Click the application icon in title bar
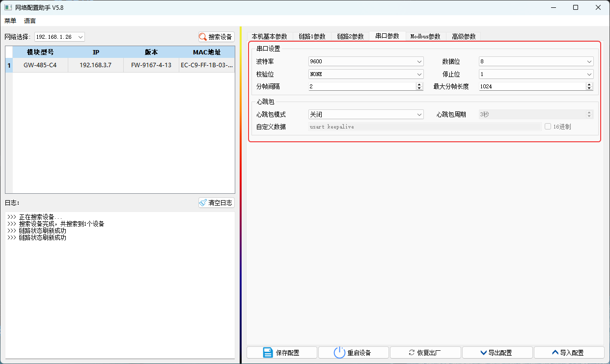Screen dimensions: 610x364 [8, 7]
